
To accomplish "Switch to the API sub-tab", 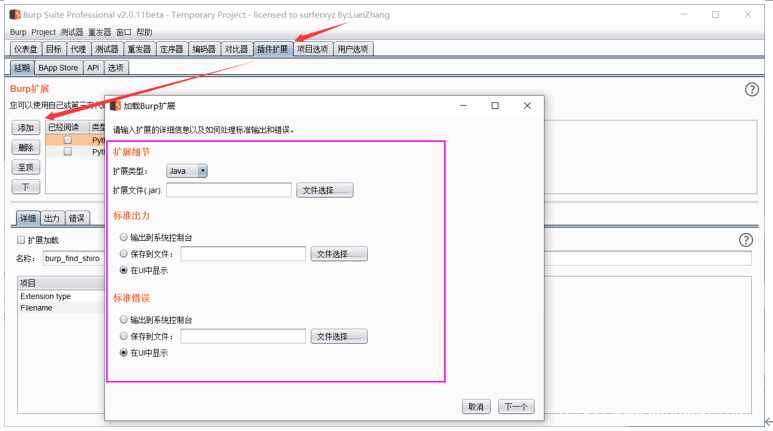I will click(x=93, y=68).
